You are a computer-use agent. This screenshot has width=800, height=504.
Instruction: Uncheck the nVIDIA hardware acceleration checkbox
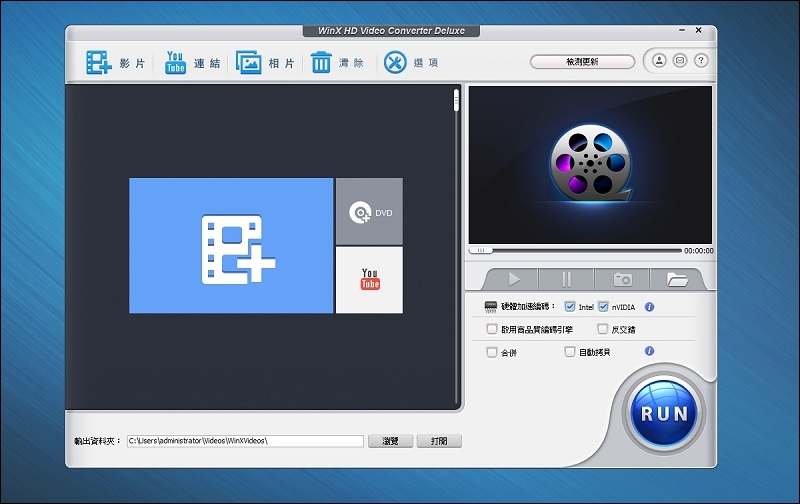pos(604,307)
